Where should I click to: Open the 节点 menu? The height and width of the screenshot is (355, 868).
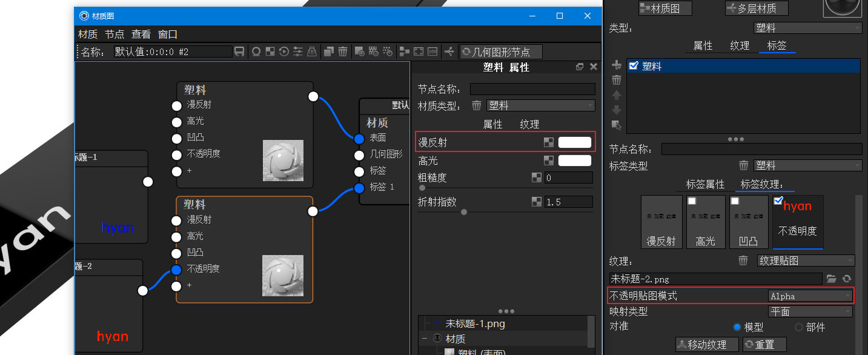pyautogui.click(x=114, y=35)
